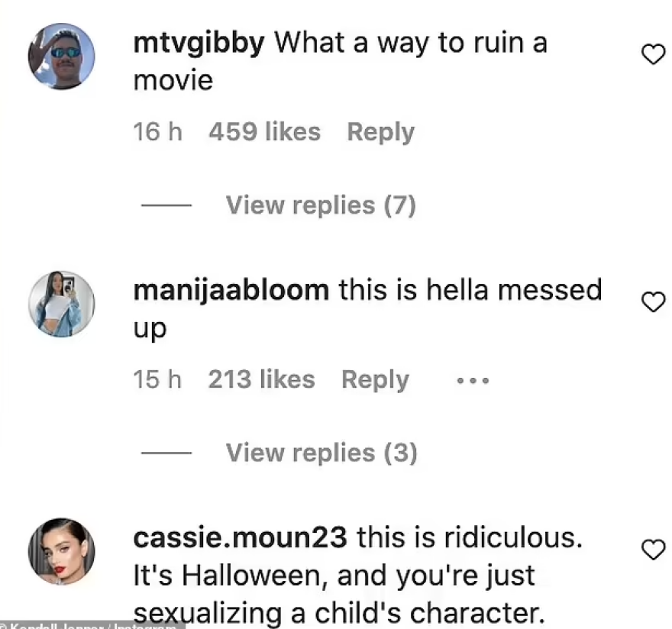Expand View replies (7)
The image size is (672, 629).
pyautogui.click(x=320, y=205)
